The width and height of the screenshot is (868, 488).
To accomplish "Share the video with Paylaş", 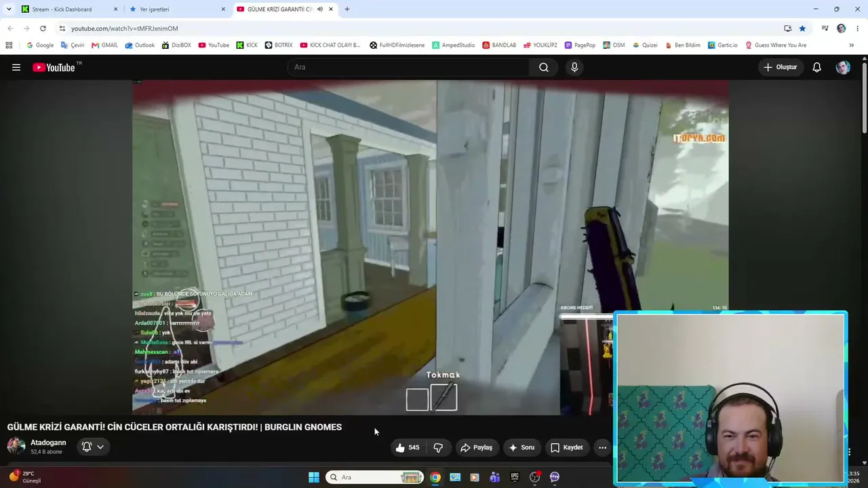I will click(476, 447).
